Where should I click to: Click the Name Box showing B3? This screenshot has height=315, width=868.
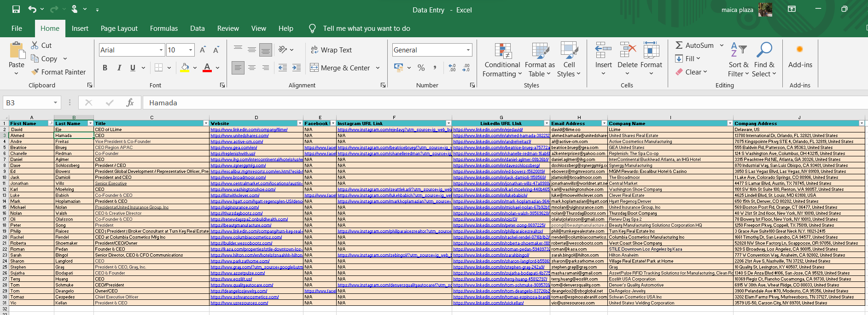coord(28,103)
